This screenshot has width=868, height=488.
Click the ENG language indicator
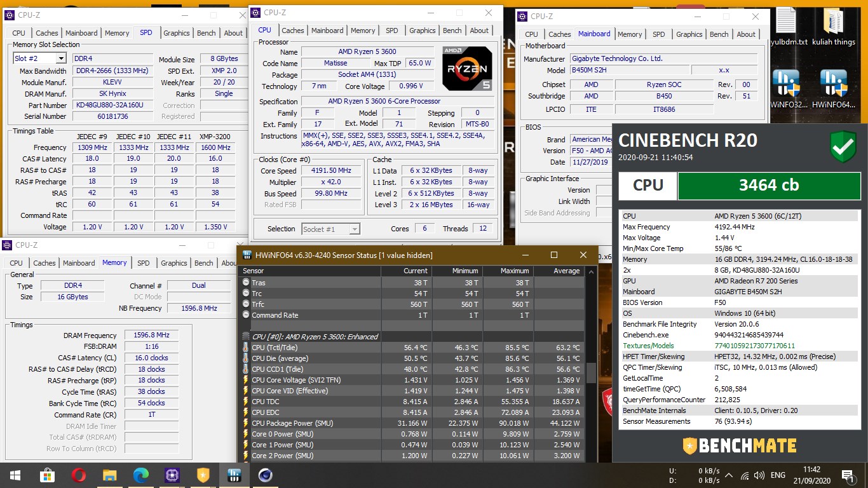(778, 475)
